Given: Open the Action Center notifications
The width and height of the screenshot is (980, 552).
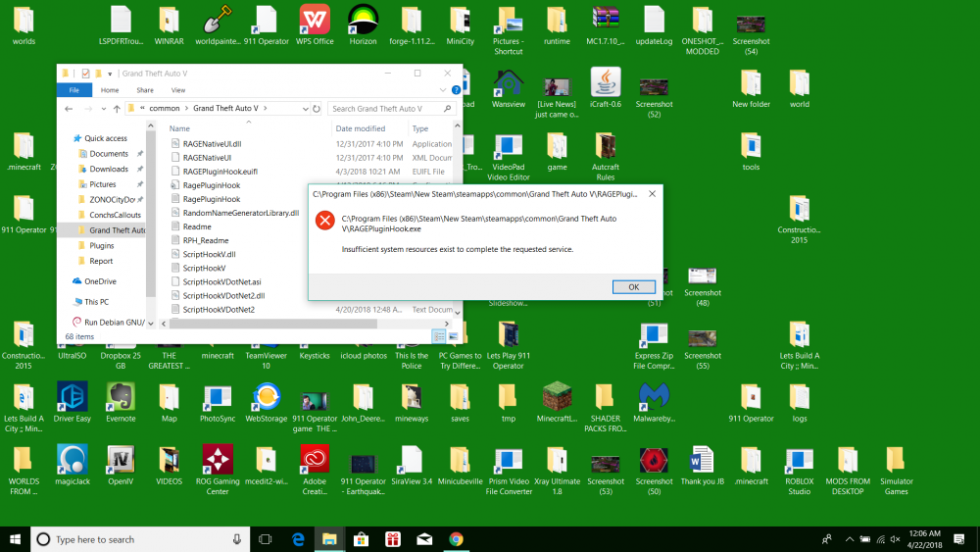Looking at the screenshot, I should [x=958, y=539].
